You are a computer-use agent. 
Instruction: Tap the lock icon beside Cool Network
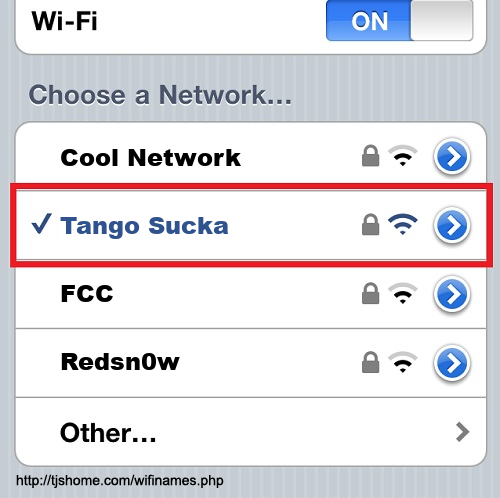(370, 156)
